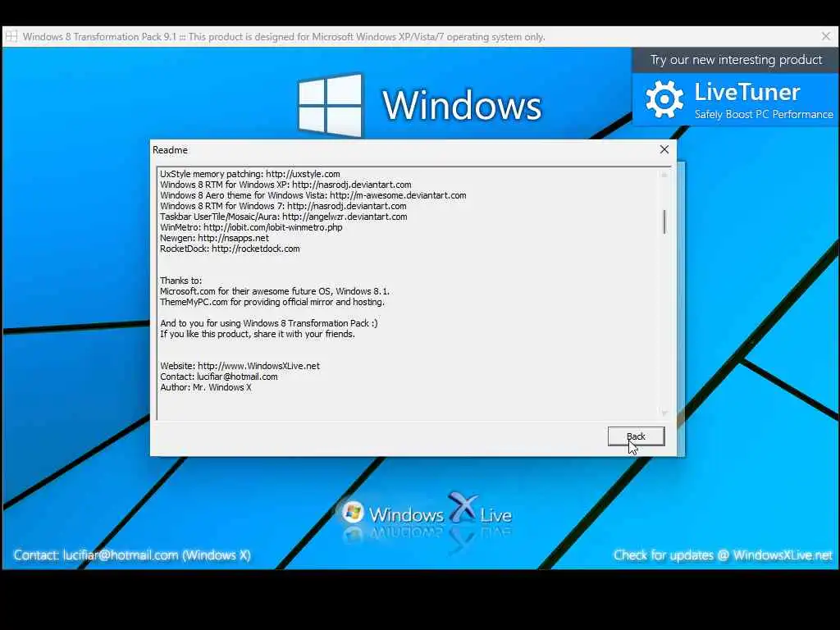
Task: Click the 'UxStyle memory patching' line
Action: point(249,174)
